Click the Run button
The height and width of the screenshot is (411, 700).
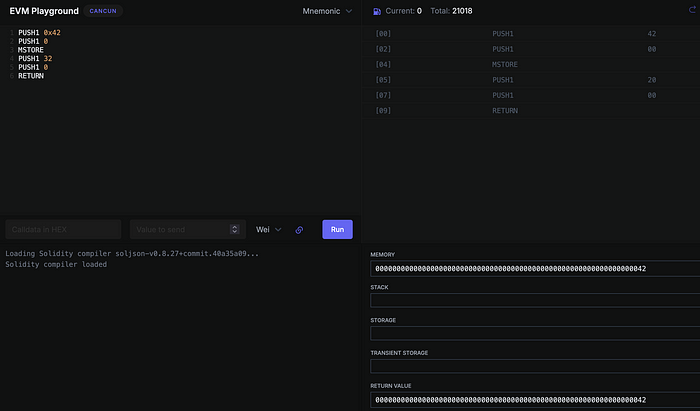pyautogui.click(x=337, y=229)
